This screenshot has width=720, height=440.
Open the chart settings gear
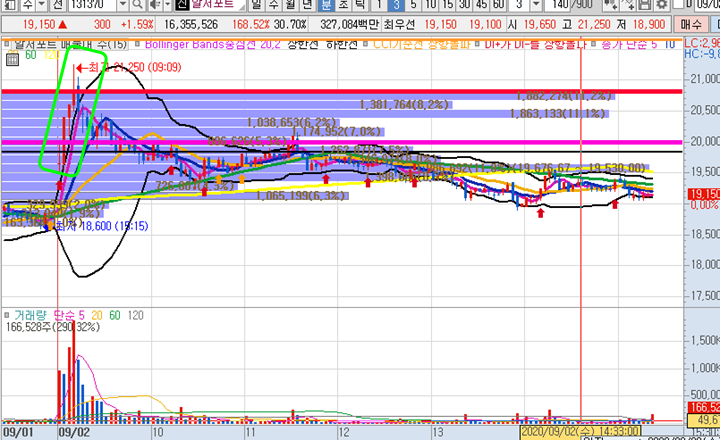(661, 5)
